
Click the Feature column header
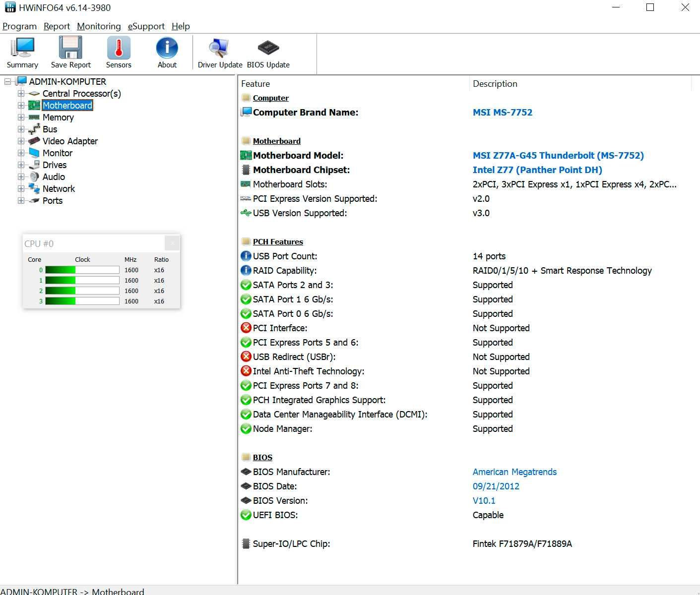(353, 84)
